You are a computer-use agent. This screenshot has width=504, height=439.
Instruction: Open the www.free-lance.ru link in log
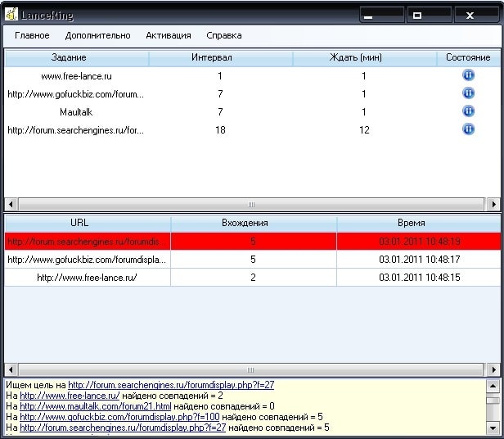point(70,395)
